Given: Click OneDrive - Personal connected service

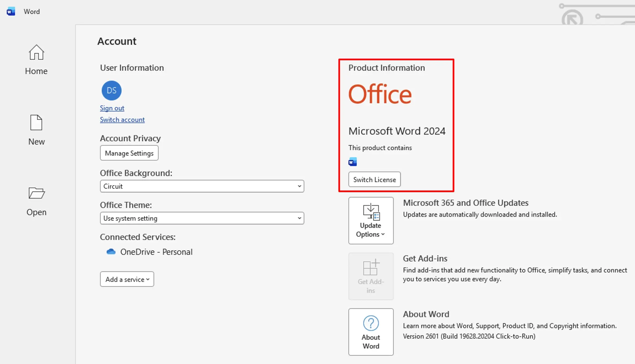Looking at the screenshot, I should [x=156, y=252].
